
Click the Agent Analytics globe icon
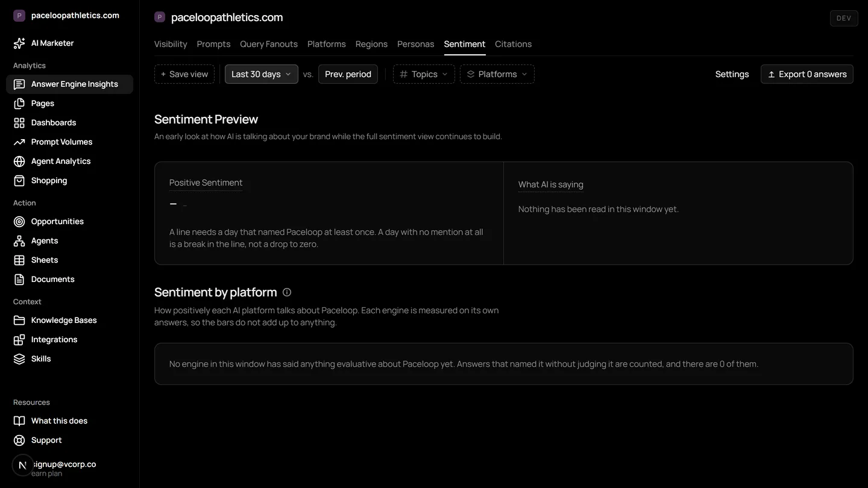(x=19, y=161)
